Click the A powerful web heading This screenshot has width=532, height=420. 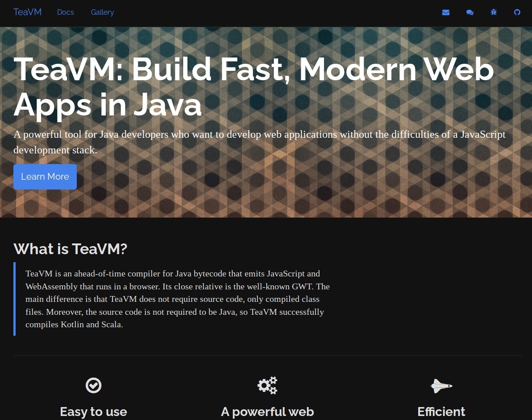(267, 412)
